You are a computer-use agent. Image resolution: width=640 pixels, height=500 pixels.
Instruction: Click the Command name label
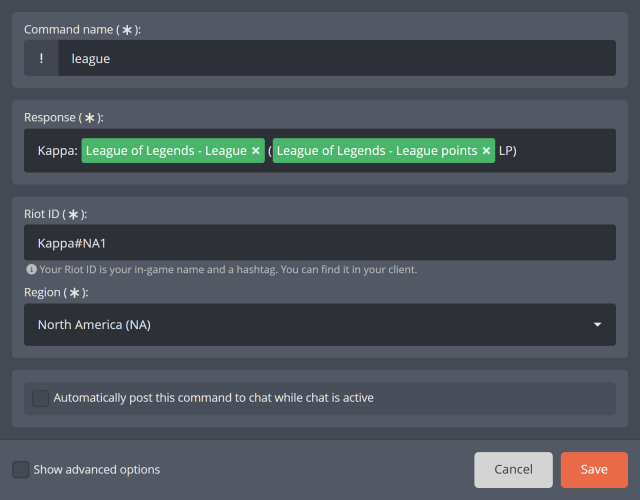click(x=82, y=30)
